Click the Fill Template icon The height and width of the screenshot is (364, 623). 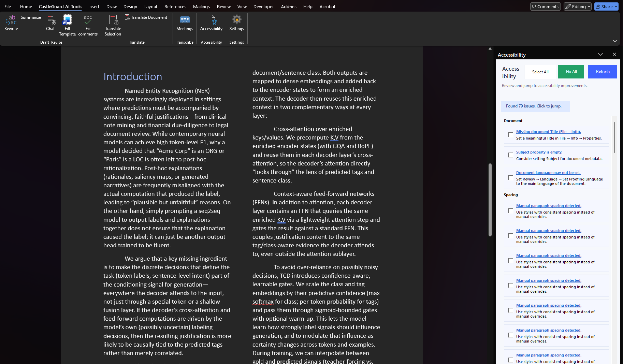click(x=67, y=20)
